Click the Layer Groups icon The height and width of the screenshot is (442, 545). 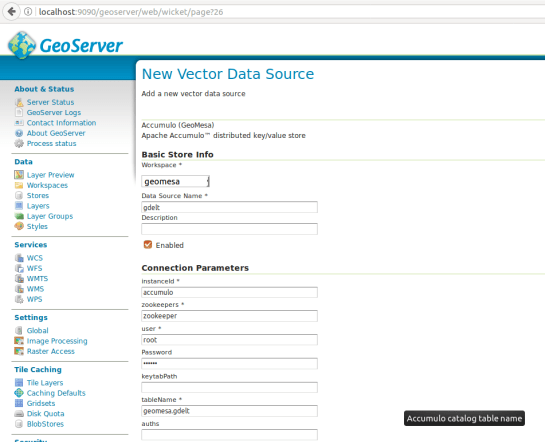point(19,216)
